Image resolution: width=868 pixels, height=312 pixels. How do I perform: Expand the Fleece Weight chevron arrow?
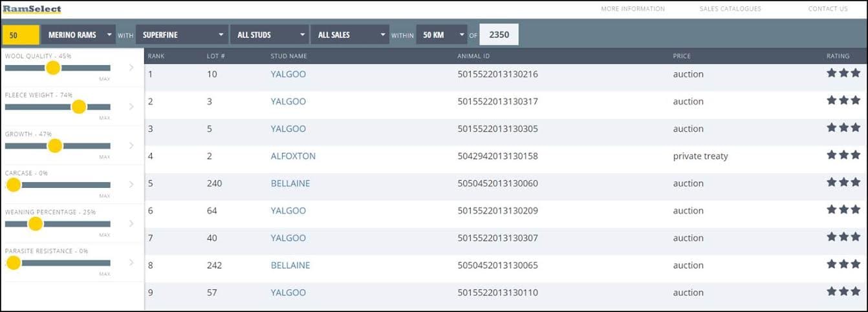(131, 107)
